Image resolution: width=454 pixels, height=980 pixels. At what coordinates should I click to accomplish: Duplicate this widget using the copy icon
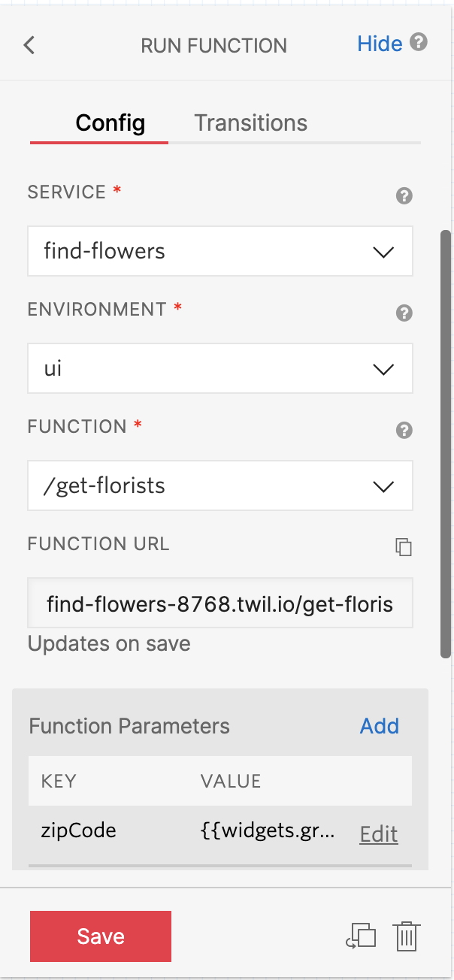[362, 936]
